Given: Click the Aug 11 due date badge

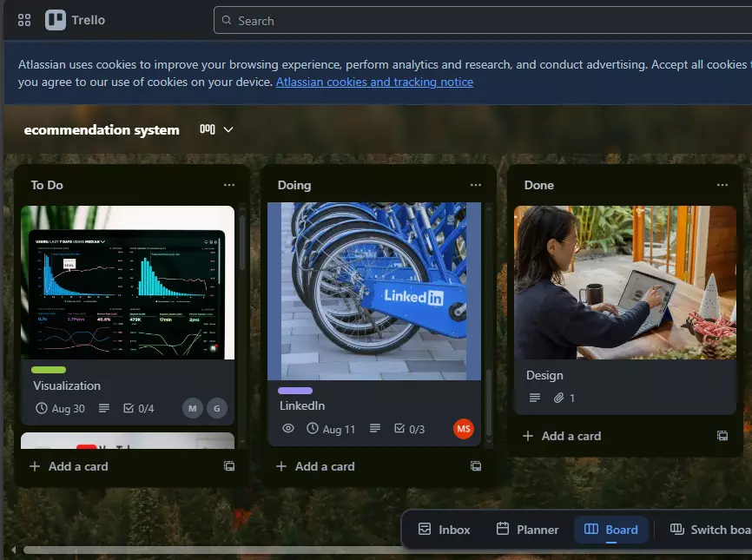Looking at the screenshot, I should pos(331,429).
